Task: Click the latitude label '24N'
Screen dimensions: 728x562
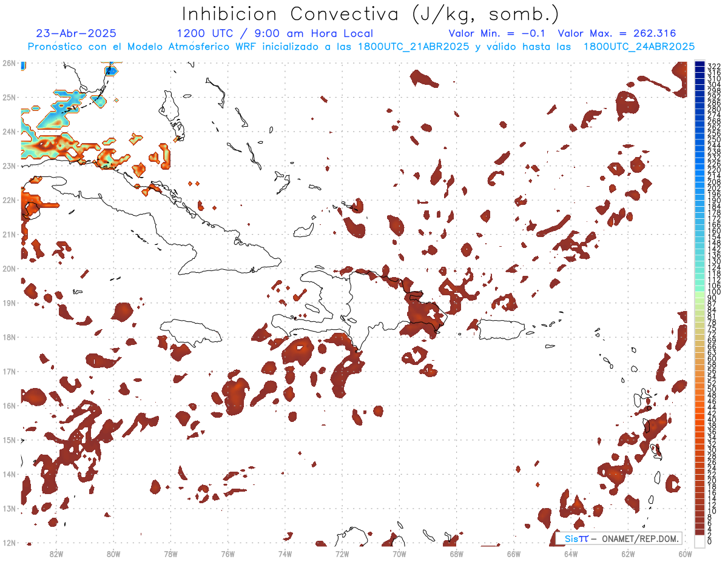Action: 8,132
